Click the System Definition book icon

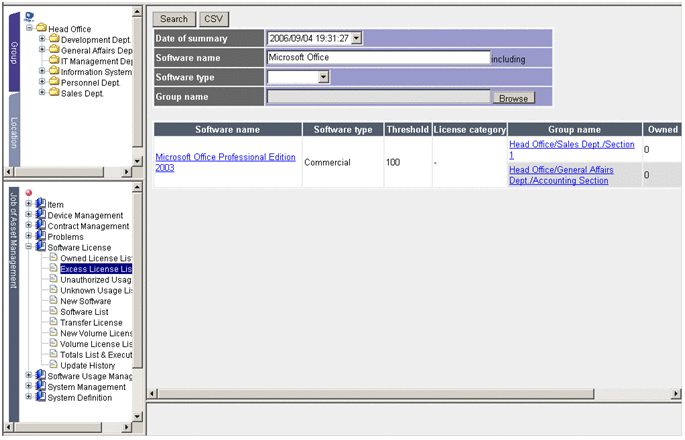pos(41,396)
